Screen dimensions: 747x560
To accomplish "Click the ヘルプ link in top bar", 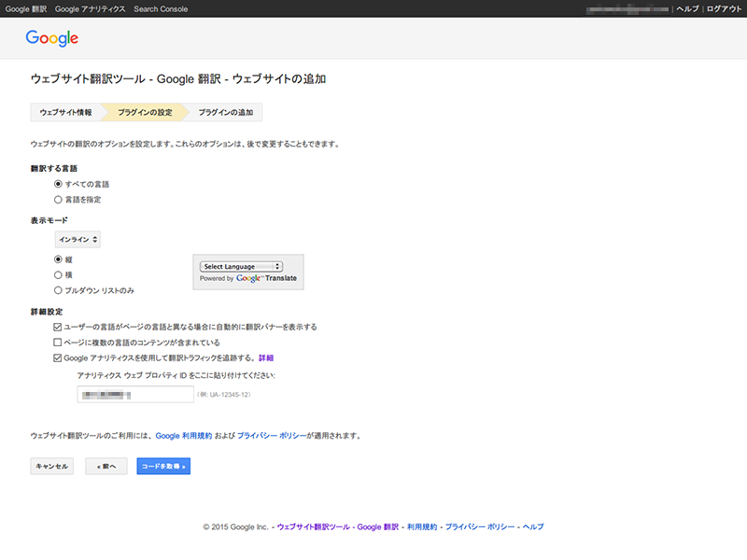I will 687,9.
